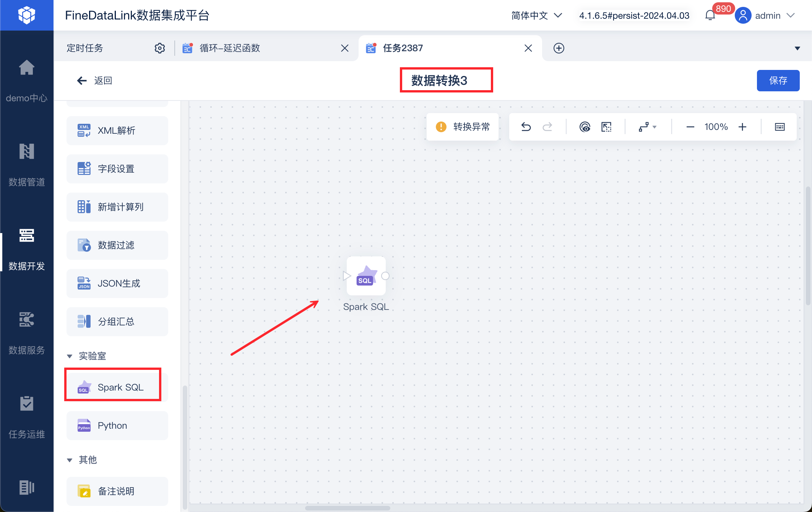The image size is (812, 512).
Task: Collapse the 其他 component group
Action: click(70, 460)
